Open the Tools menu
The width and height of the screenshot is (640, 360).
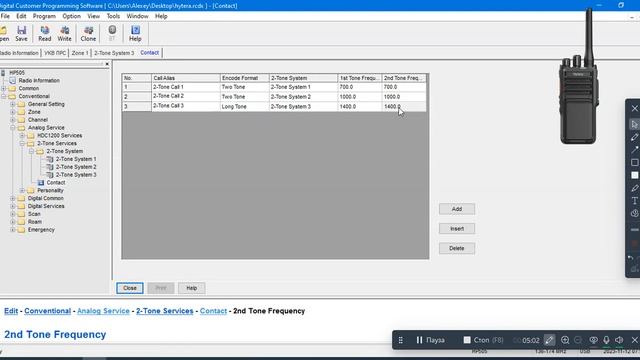click(113, 16)
